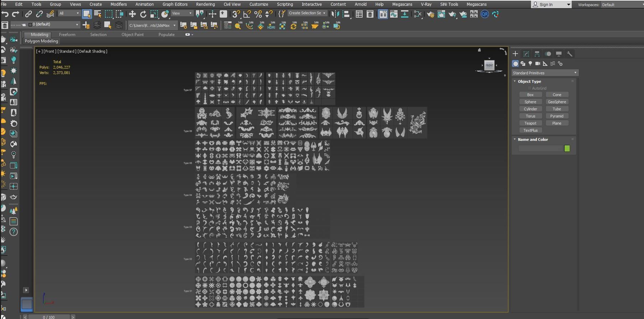Switch to the Populate ribbon tab
The image size is (644, 319).
[166, 35]
